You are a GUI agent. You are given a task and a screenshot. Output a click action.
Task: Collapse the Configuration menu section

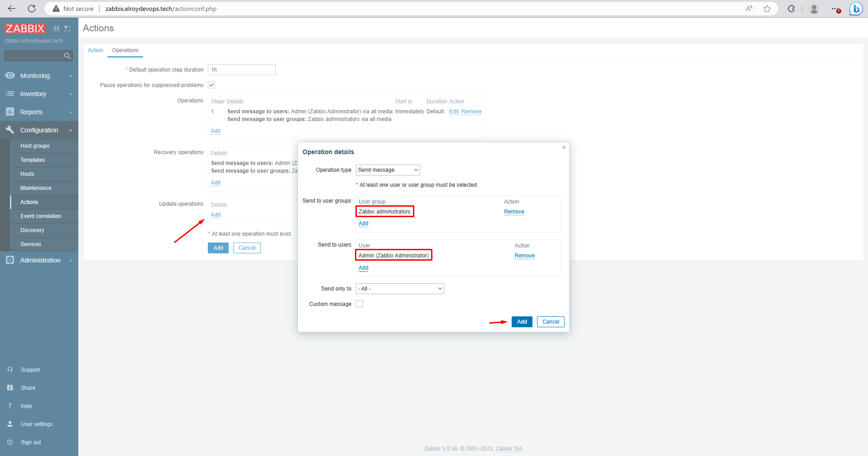(39, 130)
